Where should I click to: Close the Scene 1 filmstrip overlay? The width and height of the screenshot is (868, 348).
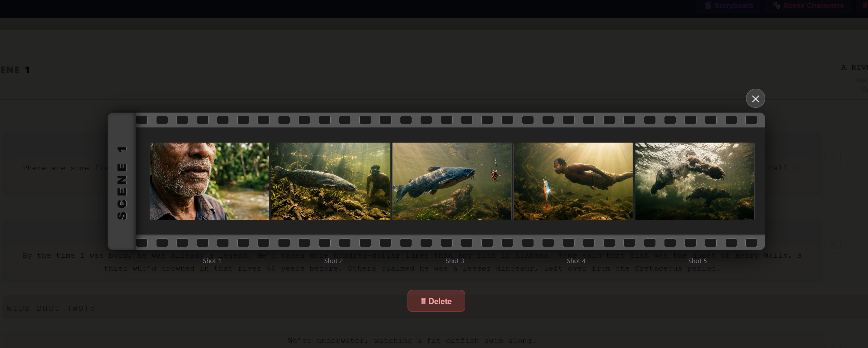point(755,99)
